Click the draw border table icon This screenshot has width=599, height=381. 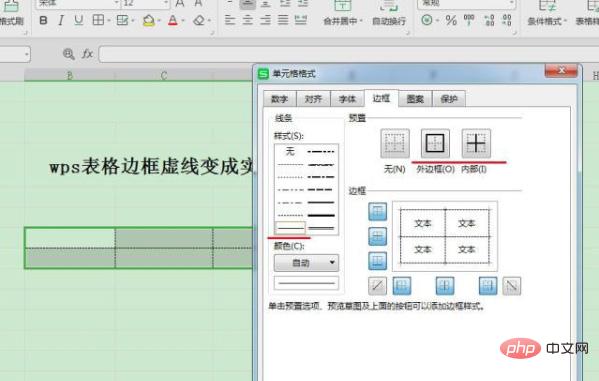click(122, 20)
